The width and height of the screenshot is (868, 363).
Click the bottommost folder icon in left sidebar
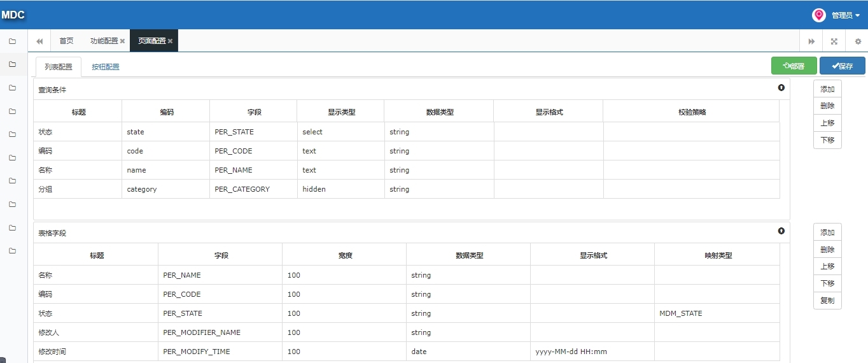click(x=12, y=251)
